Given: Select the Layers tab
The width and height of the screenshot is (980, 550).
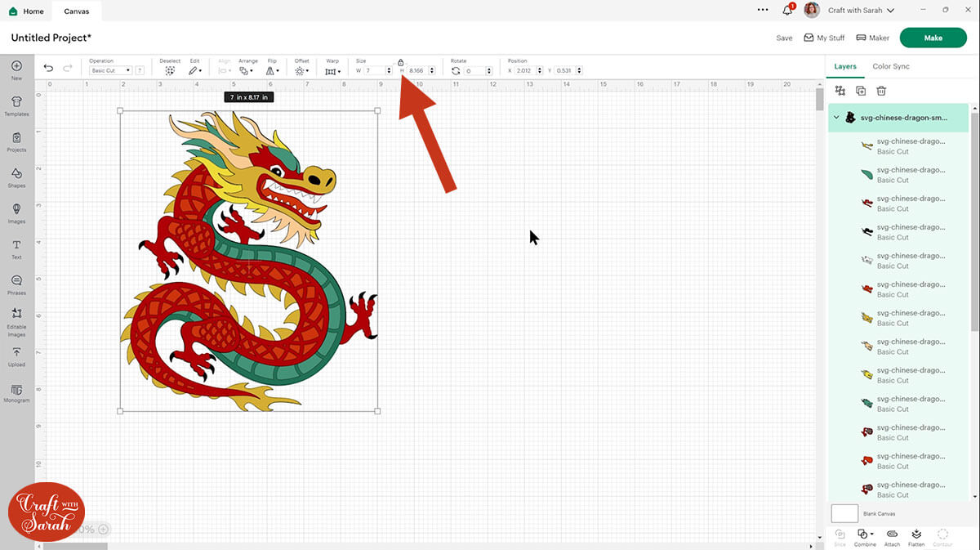Looking at the screenshot, I should coord(845,66).
